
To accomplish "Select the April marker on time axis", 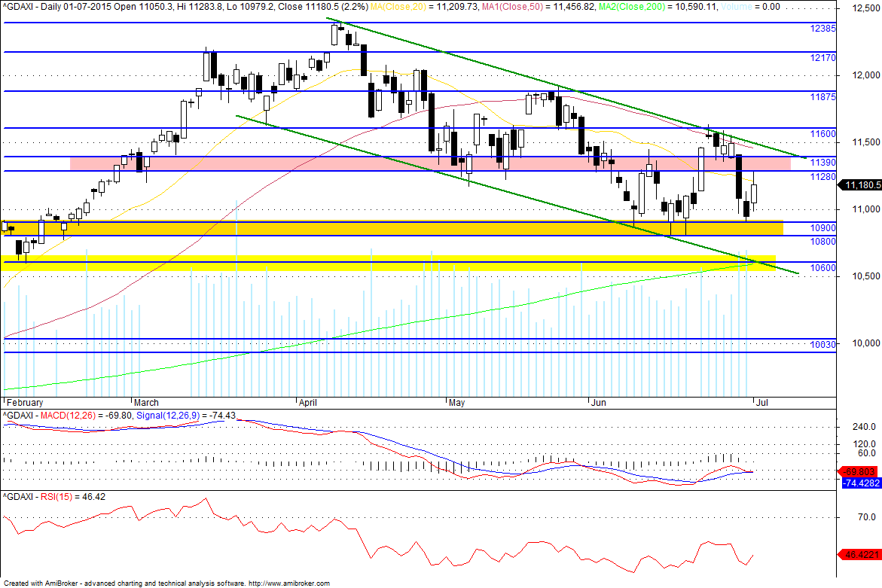I will click(308, 403).
